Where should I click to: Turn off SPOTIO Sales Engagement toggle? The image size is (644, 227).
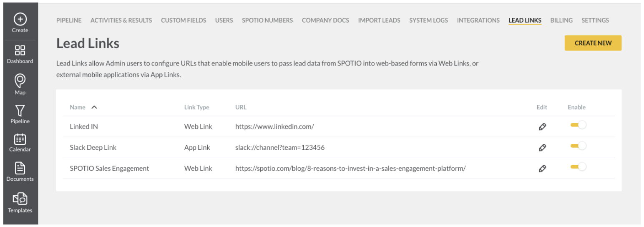pos(579,167)
